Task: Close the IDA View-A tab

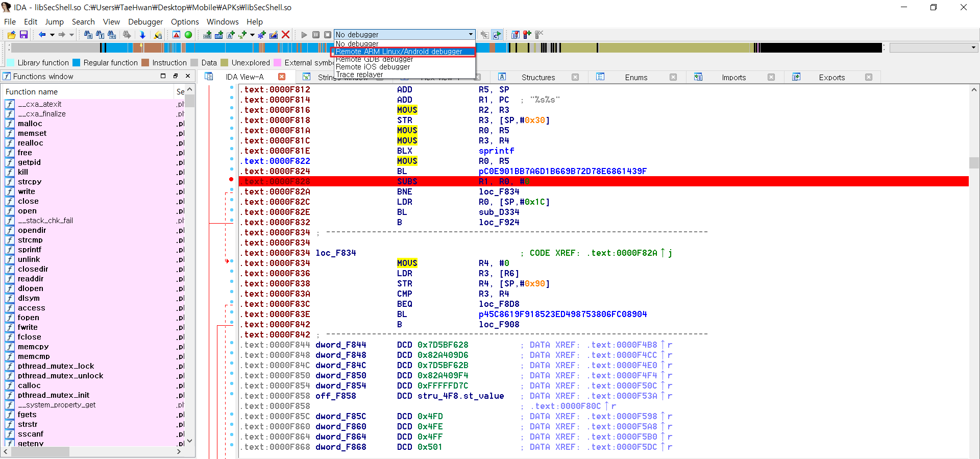Action: point(282,77)
